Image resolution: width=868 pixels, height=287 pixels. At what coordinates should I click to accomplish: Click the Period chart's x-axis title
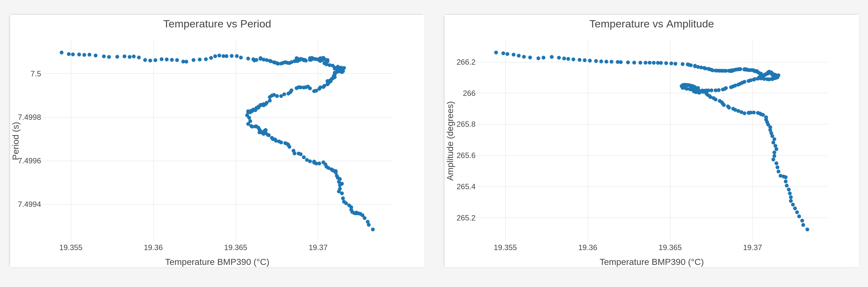217,262
